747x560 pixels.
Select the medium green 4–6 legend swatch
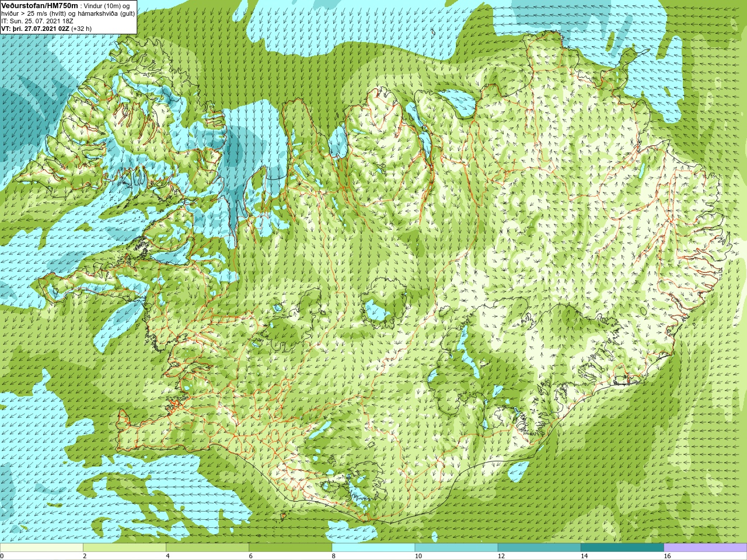point(207,548)
